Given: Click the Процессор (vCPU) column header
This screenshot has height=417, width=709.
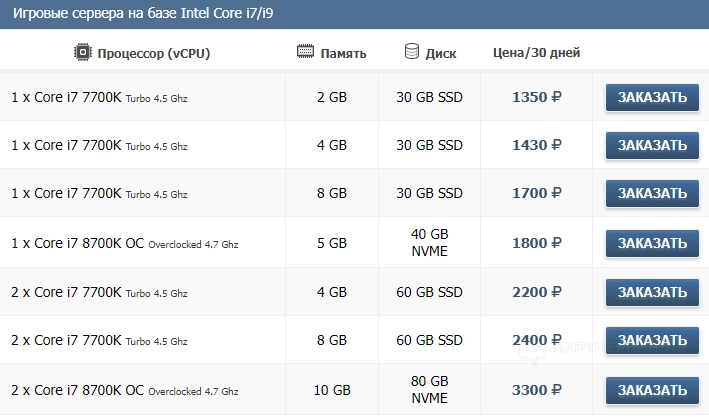Looking at the screenshot, I should coord(154,53).
